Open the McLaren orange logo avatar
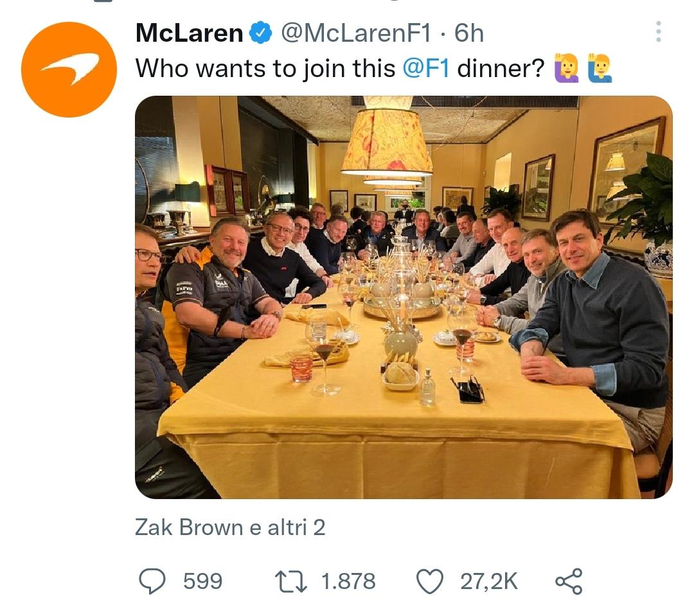 coord(69,69)
